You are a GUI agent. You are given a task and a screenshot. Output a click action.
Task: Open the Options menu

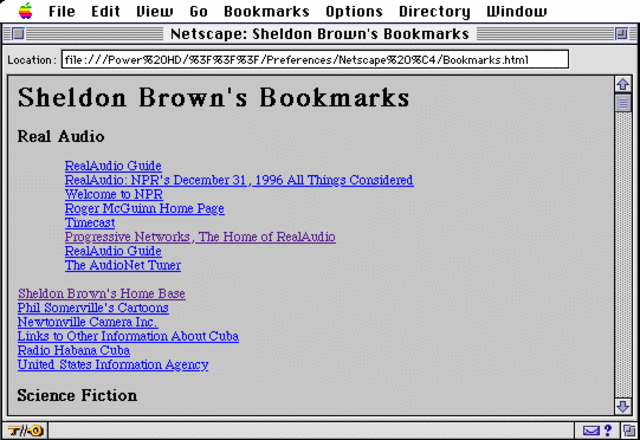(x=354, y=11)
